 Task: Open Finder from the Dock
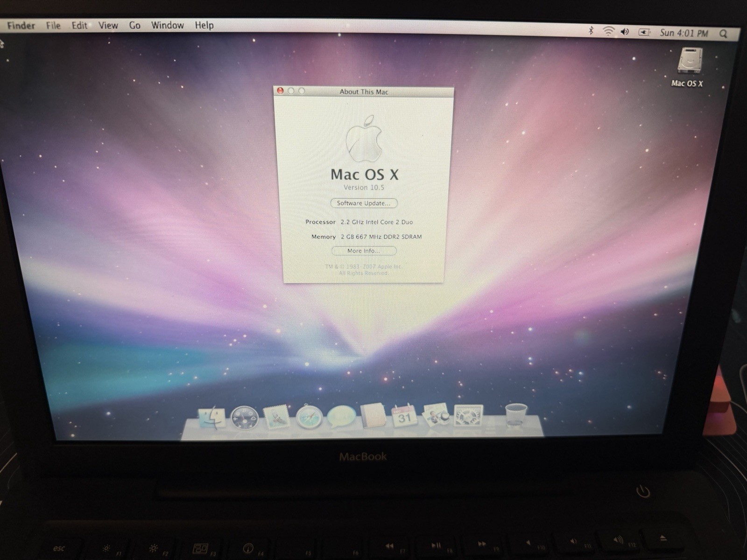coord(212,418)
